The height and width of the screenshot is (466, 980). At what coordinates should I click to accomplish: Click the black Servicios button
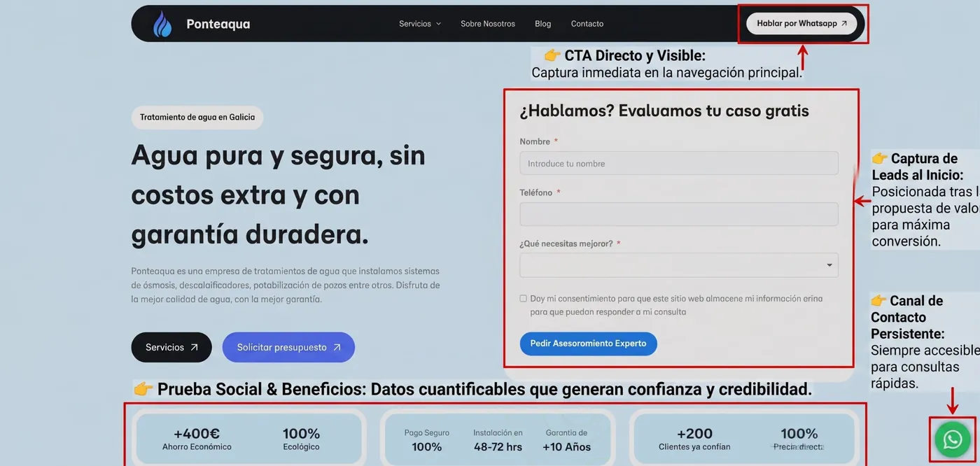tap(171, 347)
